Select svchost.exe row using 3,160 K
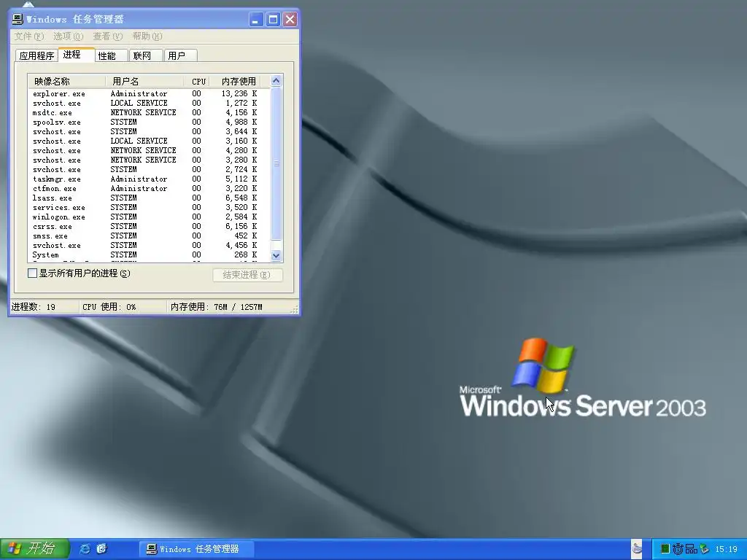The image size is (747, 560). click(x=149, y=141)
